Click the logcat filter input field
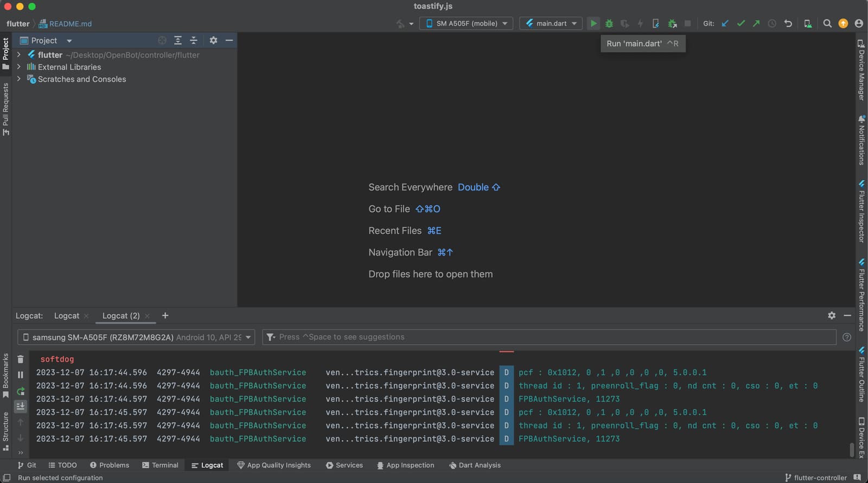 [549, 337]
